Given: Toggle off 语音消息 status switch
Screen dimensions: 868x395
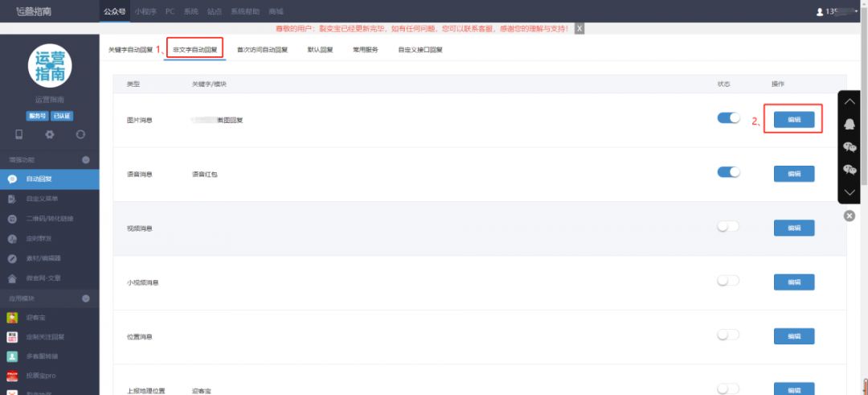Looking at the screenshot, I should click(728, 172).
